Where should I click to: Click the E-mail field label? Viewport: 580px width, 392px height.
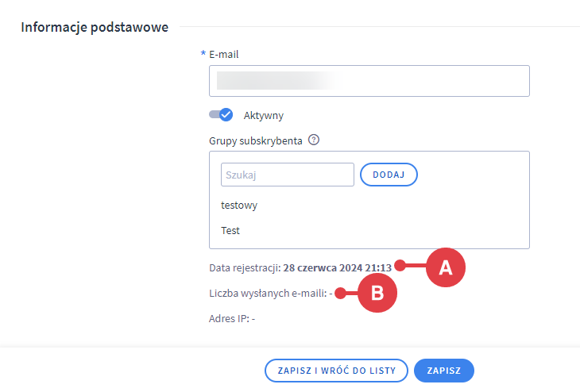(223, 55)
